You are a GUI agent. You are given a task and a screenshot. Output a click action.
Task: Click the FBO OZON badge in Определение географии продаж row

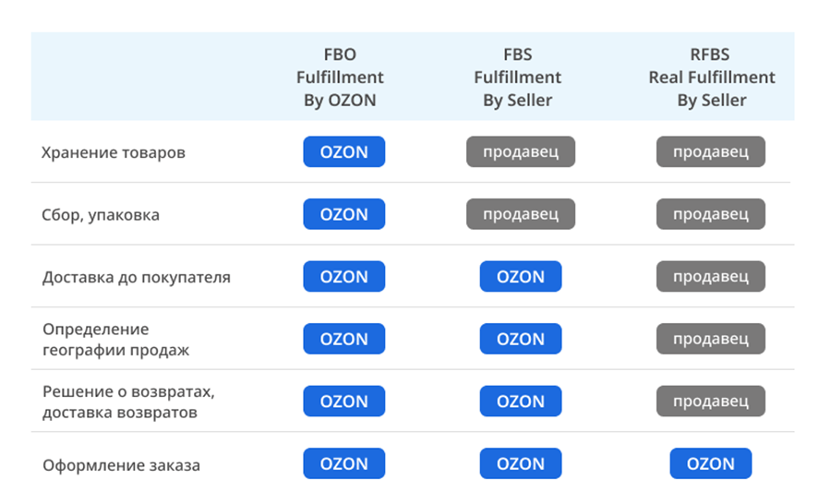pyautogui.click(x=344, y=339)
